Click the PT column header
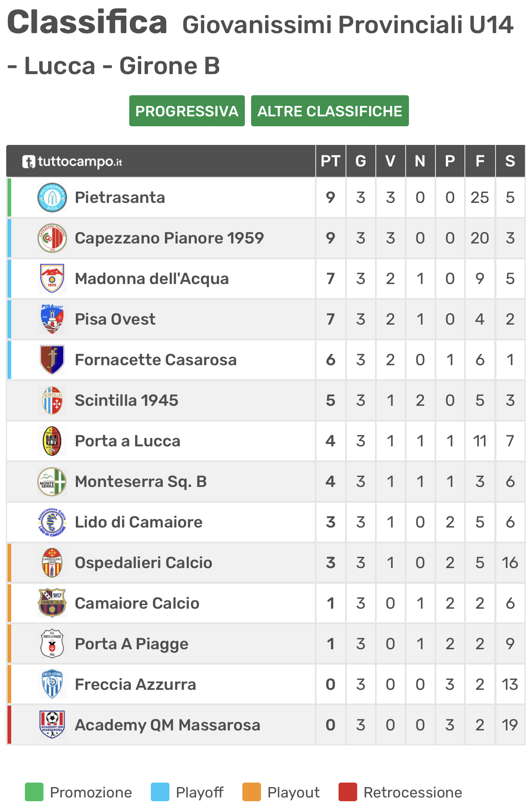The height and width of the screenshot is (812, 532). [x=331, y=161]
